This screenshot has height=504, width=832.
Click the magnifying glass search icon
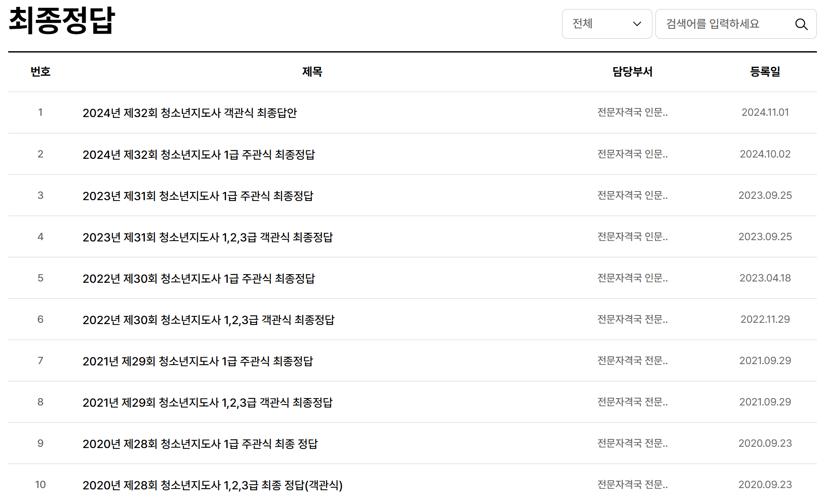pos(802,24)
